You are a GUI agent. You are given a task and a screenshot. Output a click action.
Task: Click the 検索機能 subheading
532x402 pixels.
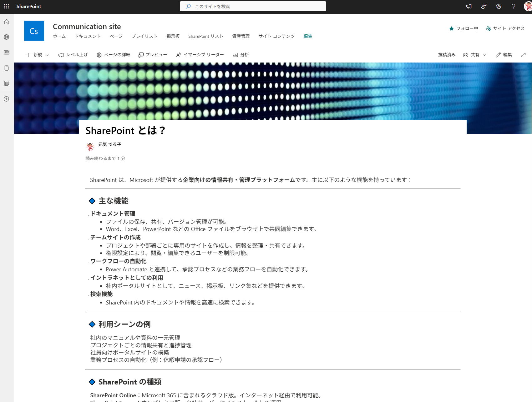coord(101,294)
